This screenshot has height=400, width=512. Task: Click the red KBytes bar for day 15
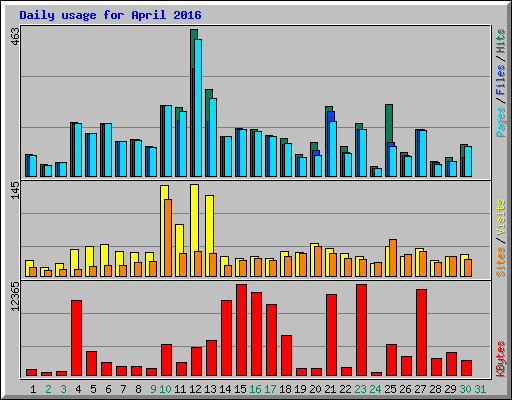click(x=242, y=330)
